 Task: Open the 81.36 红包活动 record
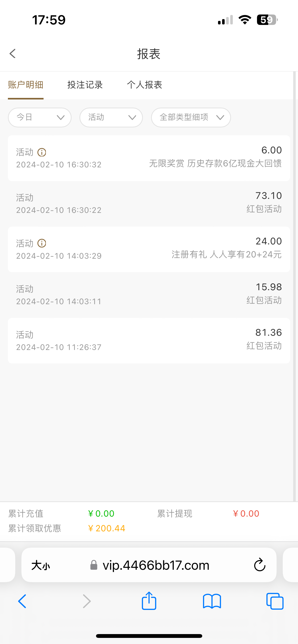(149, 341)
